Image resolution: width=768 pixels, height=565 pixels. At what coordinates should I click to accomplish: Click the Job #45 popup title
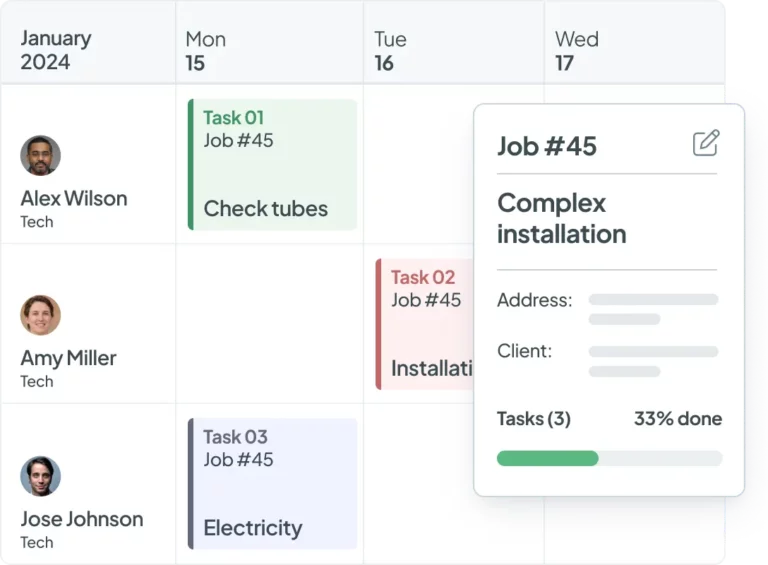547,146
